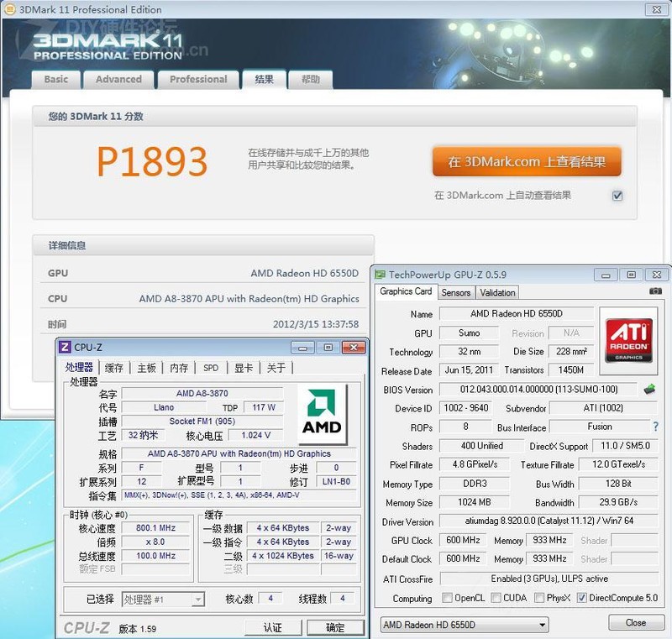Click the GPU-Z Name field AMD Radeon HD 6550D
672x639 pixels.
517,313
